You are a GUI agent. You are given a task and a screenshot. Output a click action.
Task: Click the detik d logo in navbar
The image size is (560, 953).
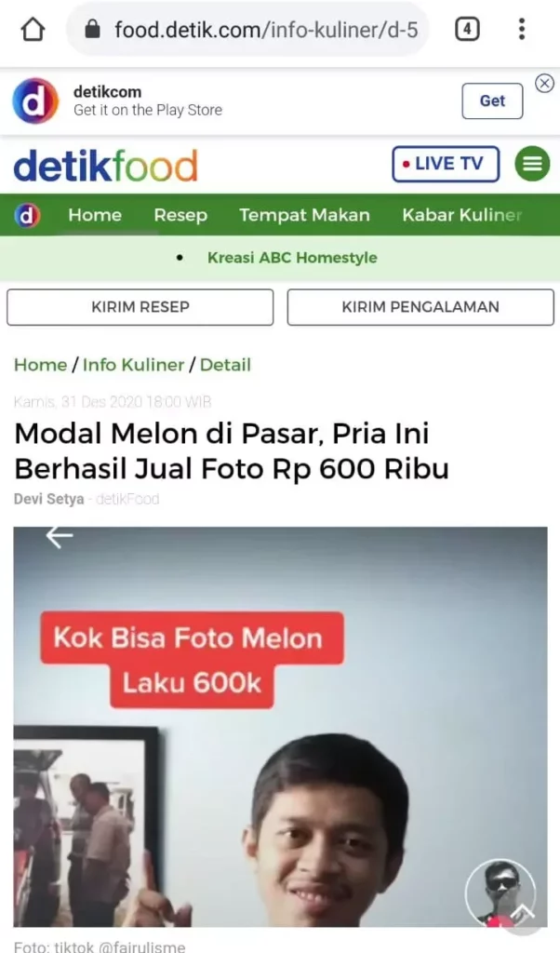coord(27,215)
